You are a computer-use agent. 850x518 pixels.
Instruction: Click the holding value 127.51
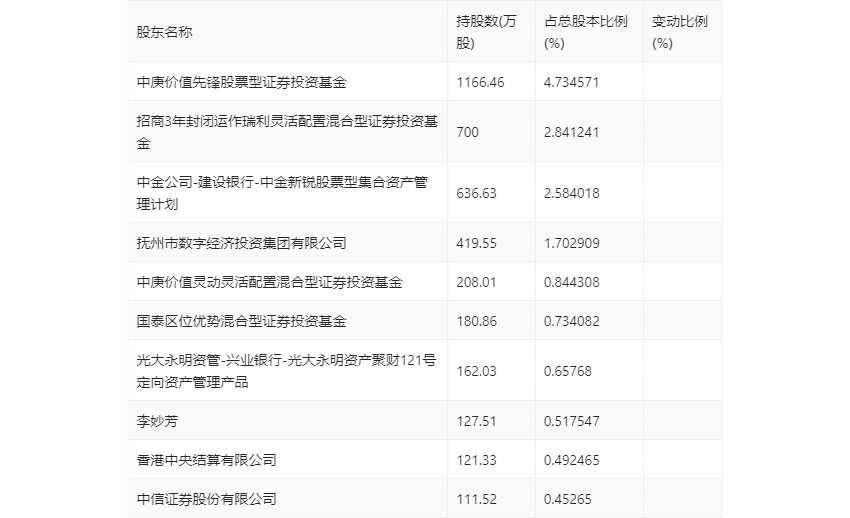(476, 421)
